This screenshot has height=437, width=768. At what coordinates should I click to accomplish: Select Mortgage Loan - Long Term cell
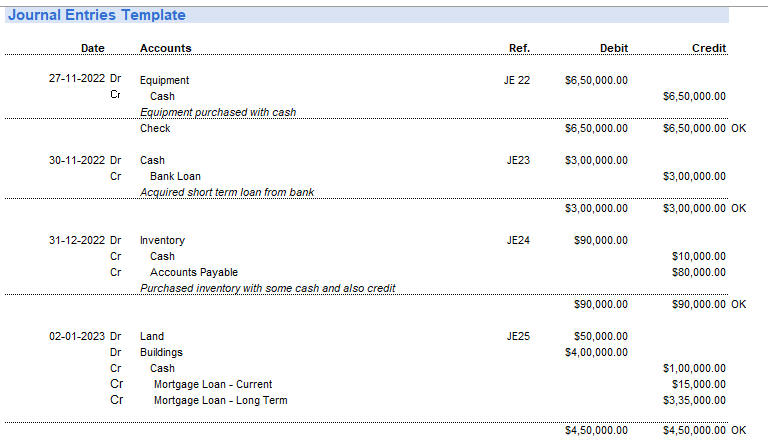click(220, 400)
